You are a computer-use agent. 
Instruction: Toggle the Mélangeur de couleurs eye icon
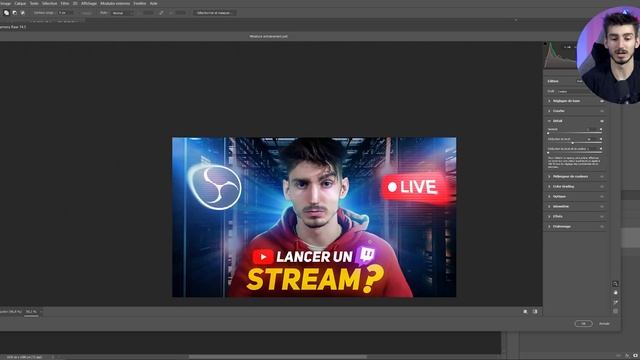(602, 177)
